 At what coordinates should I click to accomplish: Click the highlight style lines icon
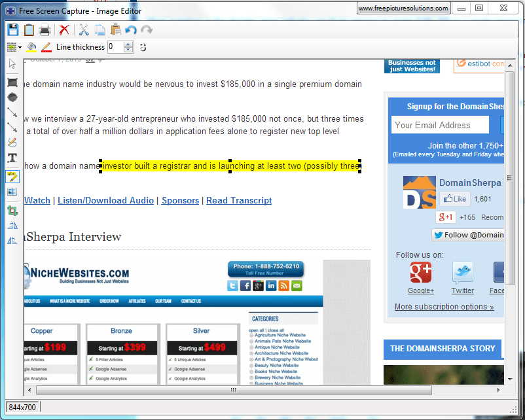coord(12,47)
